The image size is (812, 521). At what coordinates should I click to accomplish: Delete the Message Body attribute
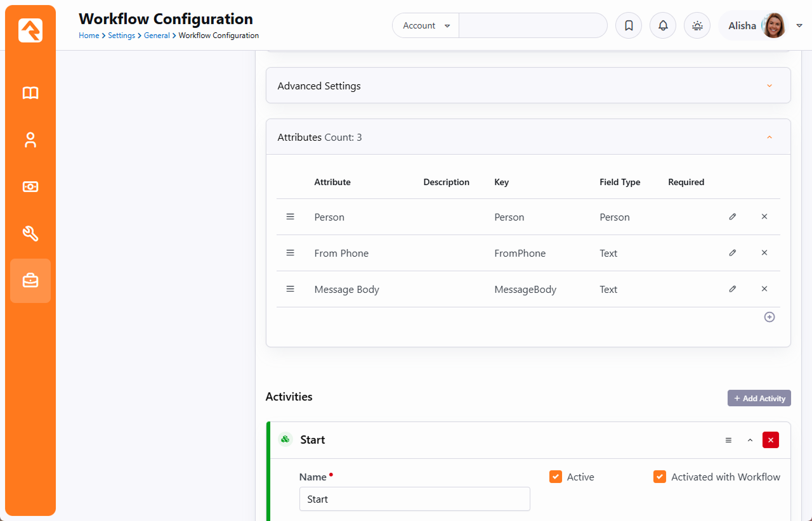coord(764,289)
